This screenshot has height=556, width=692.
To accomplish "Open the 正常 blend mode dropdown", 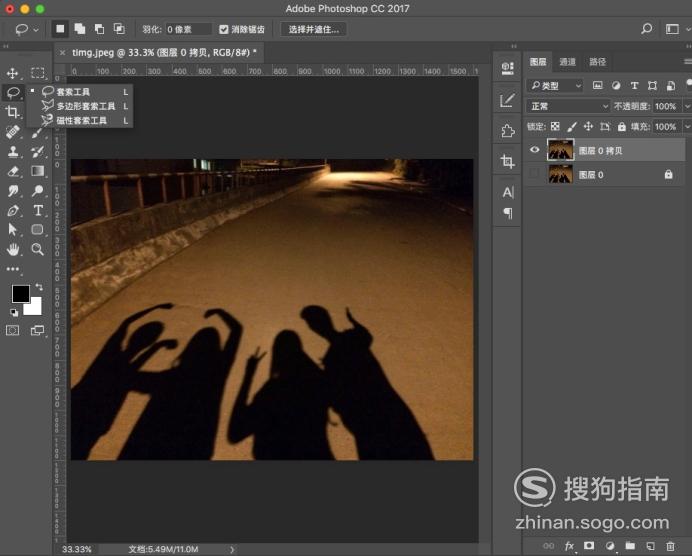I will [568, 106].
